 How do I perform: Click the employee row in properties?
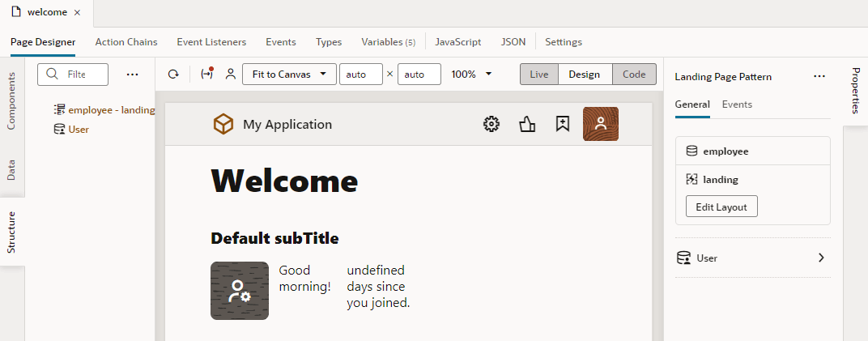[x=753, y=151]
